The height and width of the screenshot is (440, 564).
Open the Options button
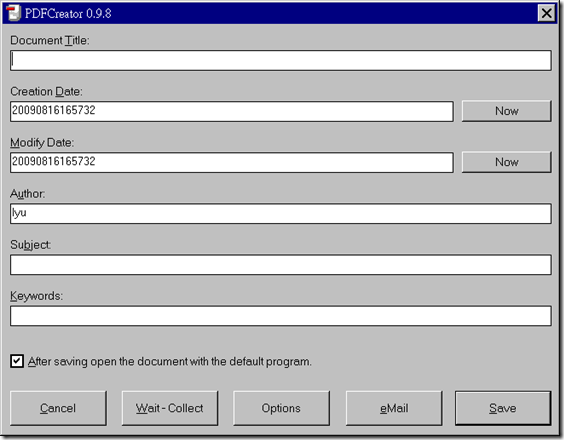(281, 408)
